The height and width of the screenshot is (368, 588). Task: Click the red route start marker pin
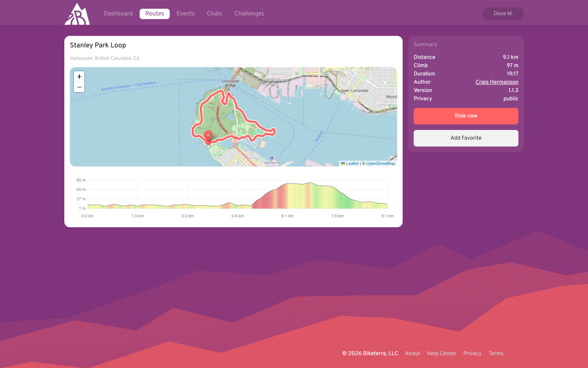(x=208, y=136)
